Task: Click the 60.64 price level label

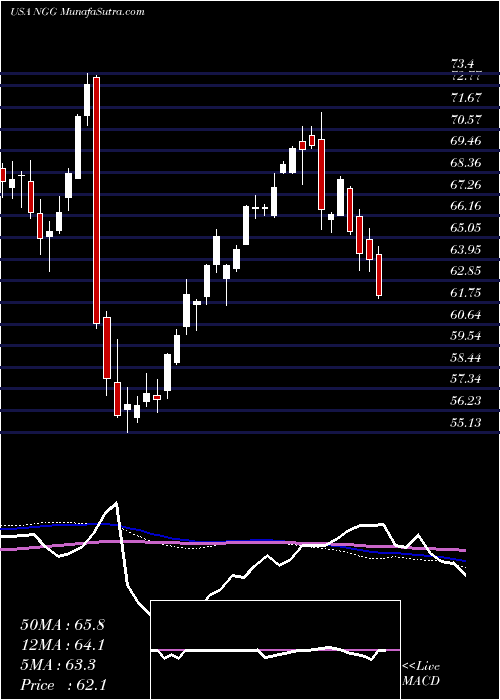Action: tap(467, 315)
